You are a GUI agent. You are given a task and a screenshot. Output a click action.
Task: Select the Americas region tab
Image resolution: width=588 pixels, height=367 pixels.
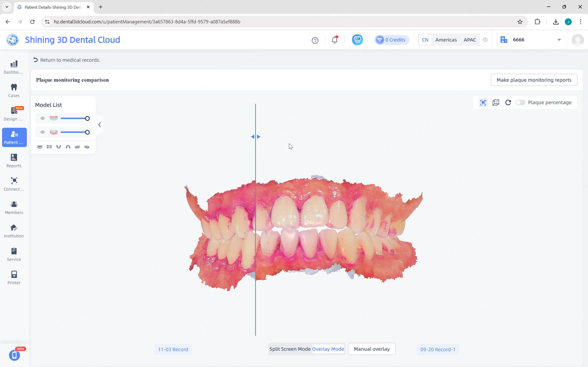point(446,40)
